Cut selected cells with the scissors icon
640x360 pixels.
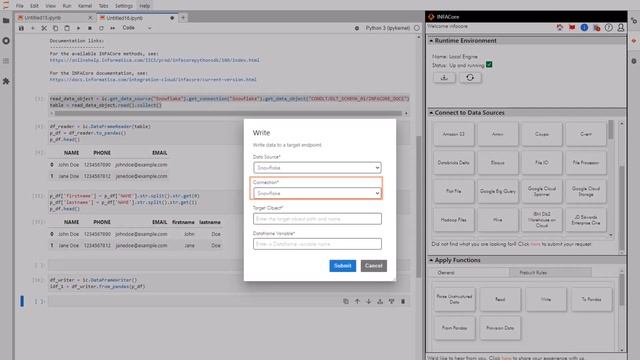tap(44, 28)
